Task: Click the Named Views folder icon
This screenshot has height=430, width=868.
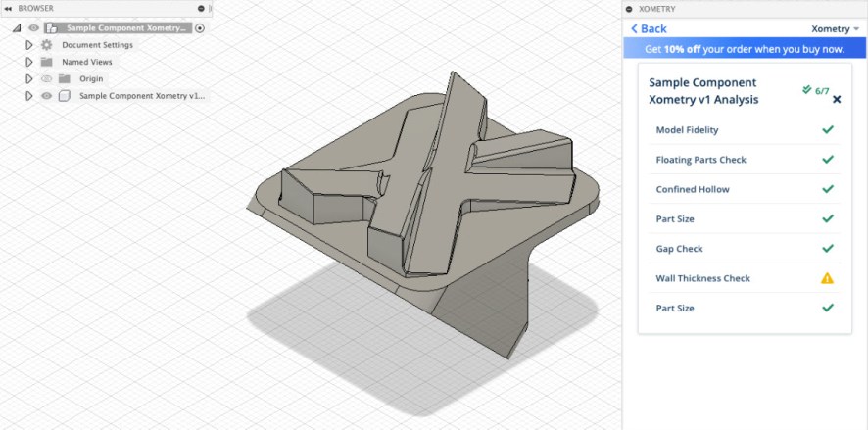Action: (x=46, y=62)
